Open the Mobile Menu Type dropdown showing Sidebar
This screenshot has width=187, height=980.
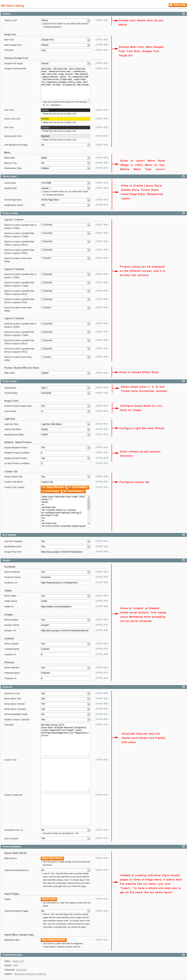click(65, 168)
